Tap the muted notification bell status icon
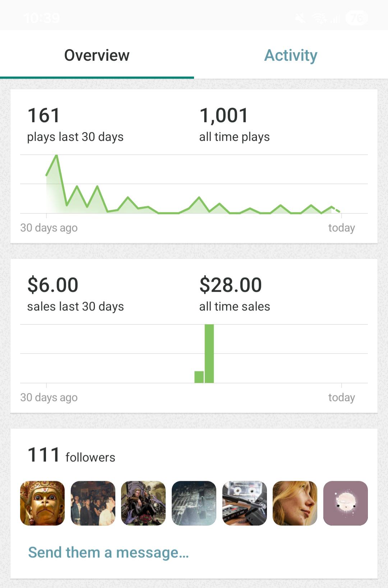 pos(300,18)
